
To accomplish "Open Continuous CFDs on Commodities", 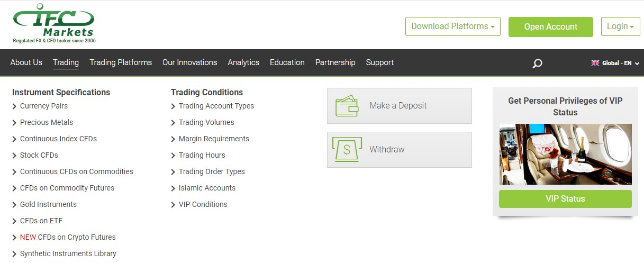I will pos(77,171).
